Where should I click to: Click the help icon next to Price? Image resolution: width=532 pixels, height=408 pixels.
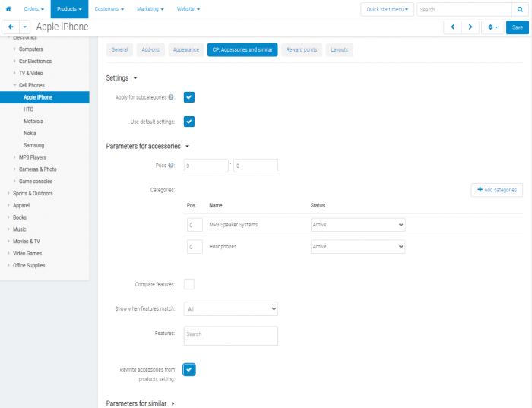171,165
